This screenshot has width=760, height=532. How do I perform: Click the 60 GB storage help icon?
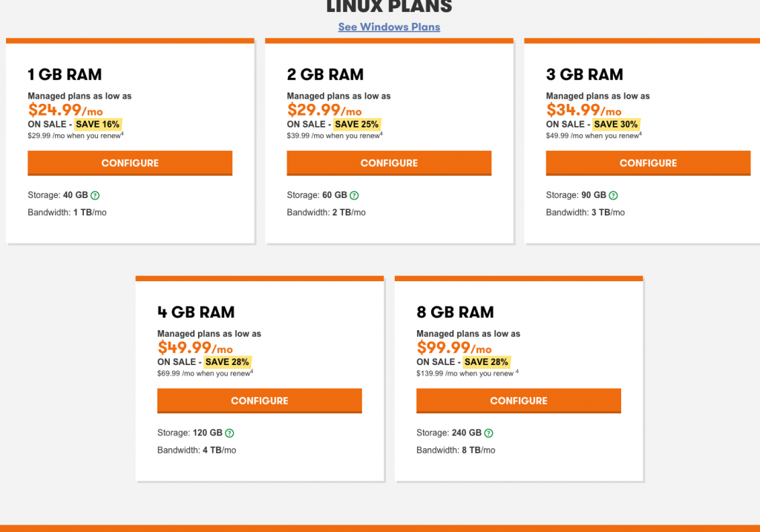coord(354,196)
